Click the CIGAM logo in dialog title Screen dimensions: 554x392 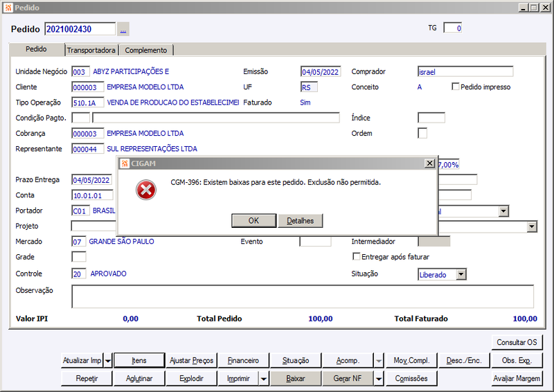click(125, 163)
